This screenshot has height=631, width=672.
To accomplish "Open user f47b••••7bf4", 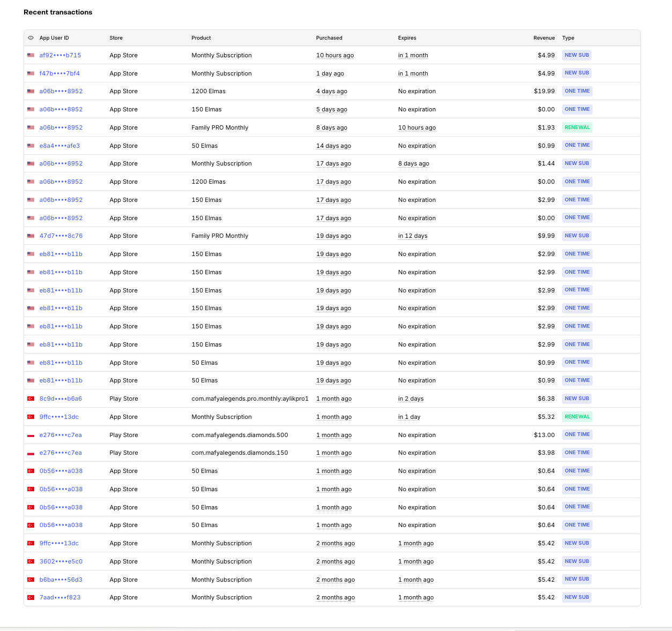I will click(59, 73).
